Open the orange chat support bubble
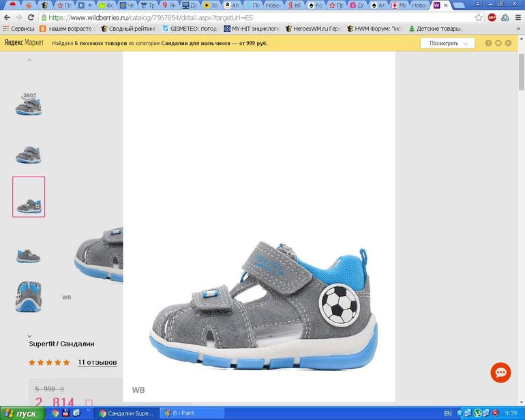Screen dimensions: 525x420 pyautogui.click(x=500, y=372)
